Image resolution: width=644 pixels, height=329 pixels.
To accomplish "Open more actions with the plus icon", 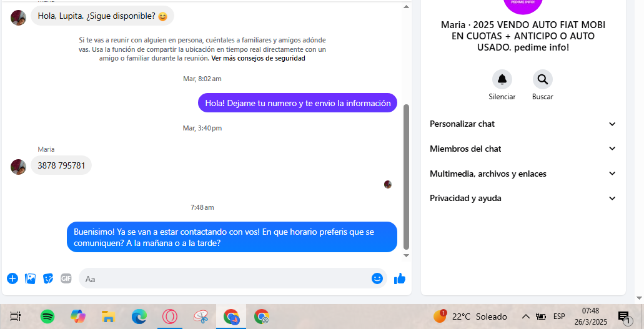I will [x=12, y=278].
